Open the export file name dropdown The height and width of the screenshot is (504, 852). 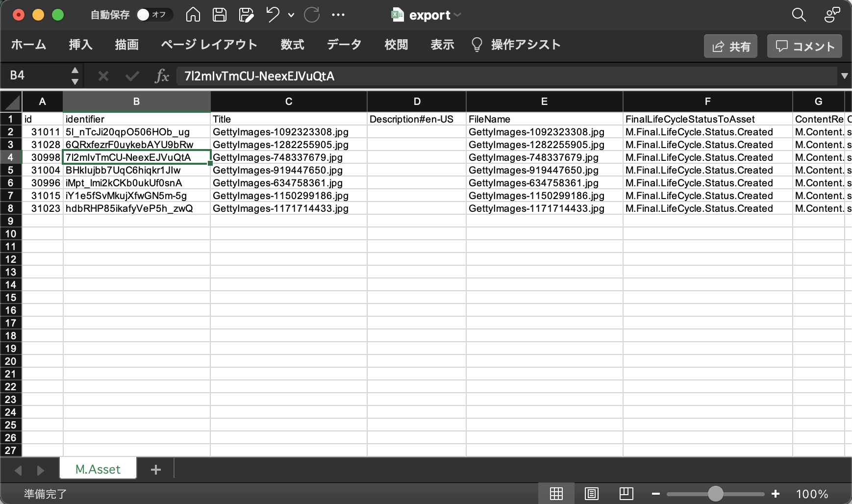click(457, 15)
